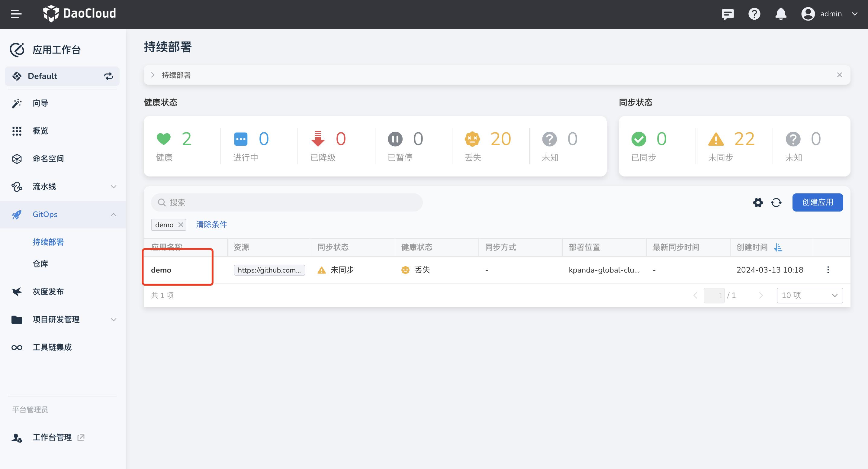Open the notifications bell icon
The image size is (868, 469).
point(780,14)
